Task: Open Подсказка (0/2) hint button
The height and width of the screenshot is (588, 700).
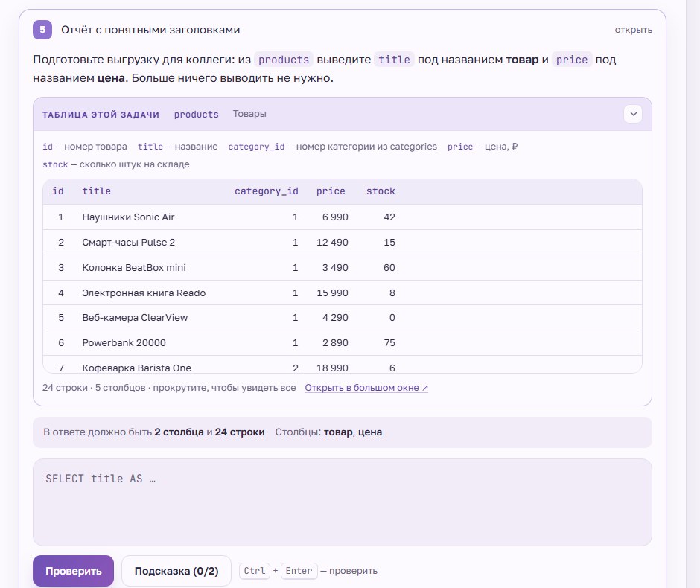Action: (x=176, y=571)
